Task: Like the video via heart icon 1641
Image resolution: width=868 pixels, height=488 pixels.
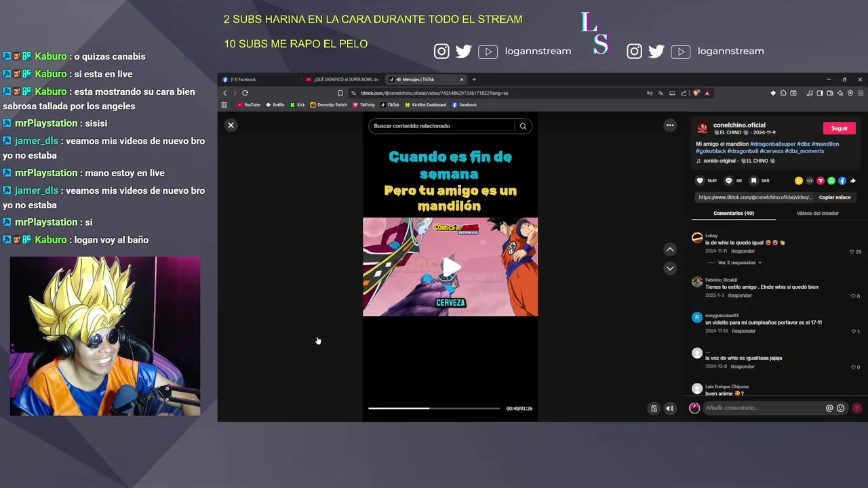Action: point(700,181)
